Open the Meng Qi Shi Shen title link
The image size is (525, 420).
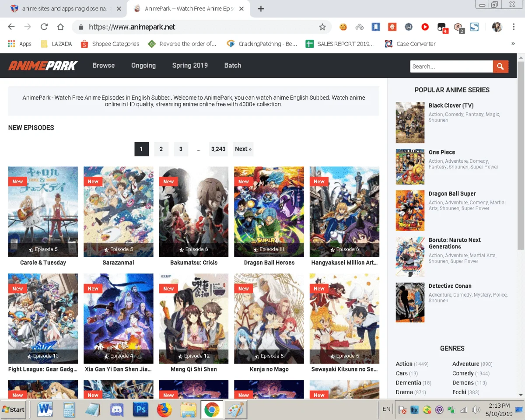pos(194,369)
